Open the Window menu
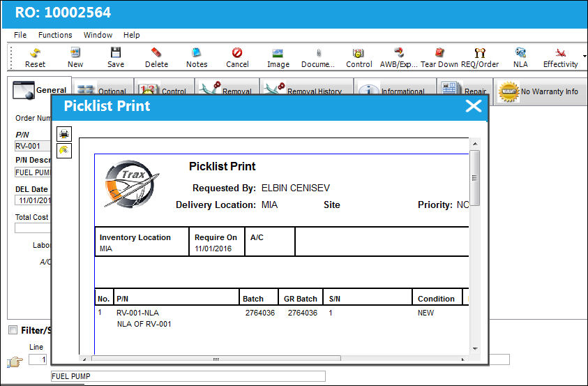Viewport: 588px width, 386px height. click(98, 35)
